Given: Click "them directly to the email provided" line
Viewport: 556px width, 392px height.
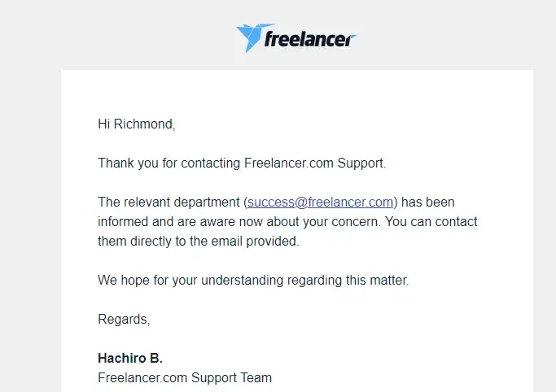Looking at the screenshot, I should click(199, 241).
